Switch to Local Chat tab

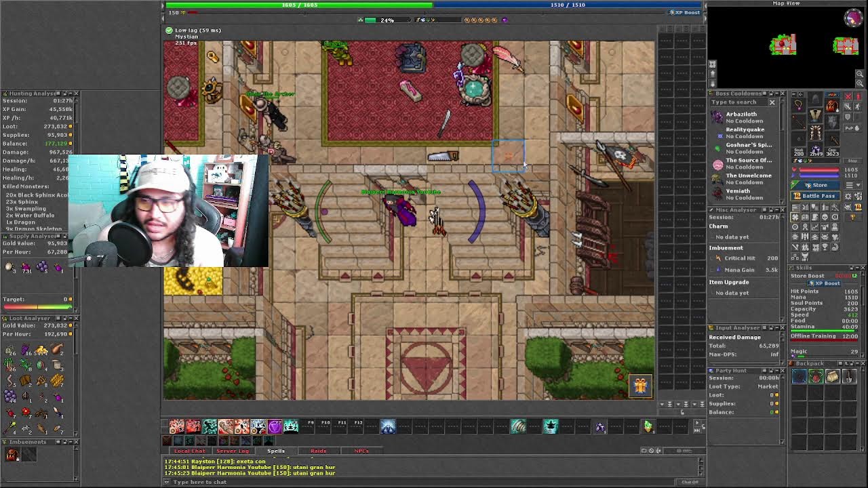point(190,451)
